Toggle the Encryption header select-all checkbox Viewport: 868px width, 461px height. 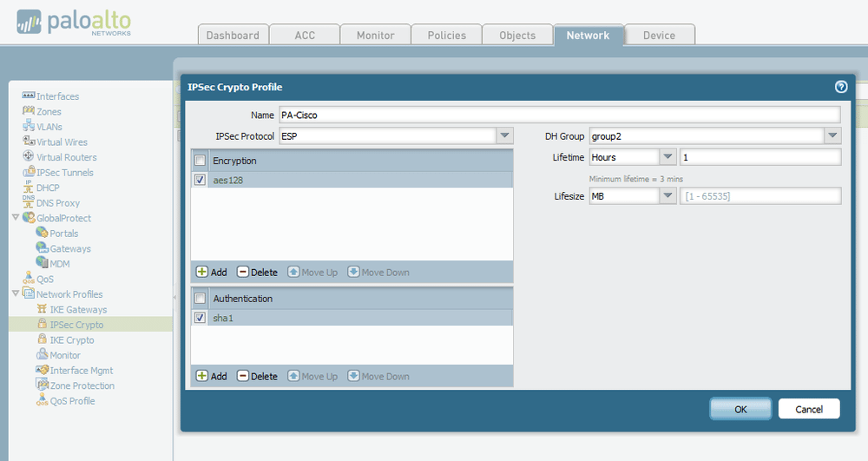point(201,161)
